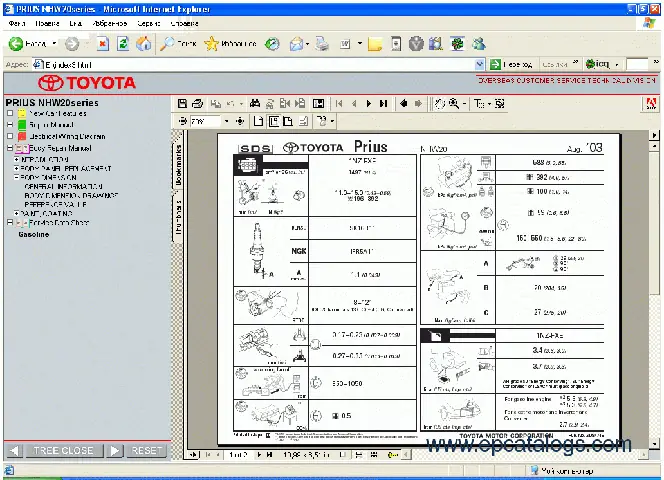Screen dimensions: 664x480
Task: Expand New Car Features node
Action: pyautogui.click(x=10, y=114)
